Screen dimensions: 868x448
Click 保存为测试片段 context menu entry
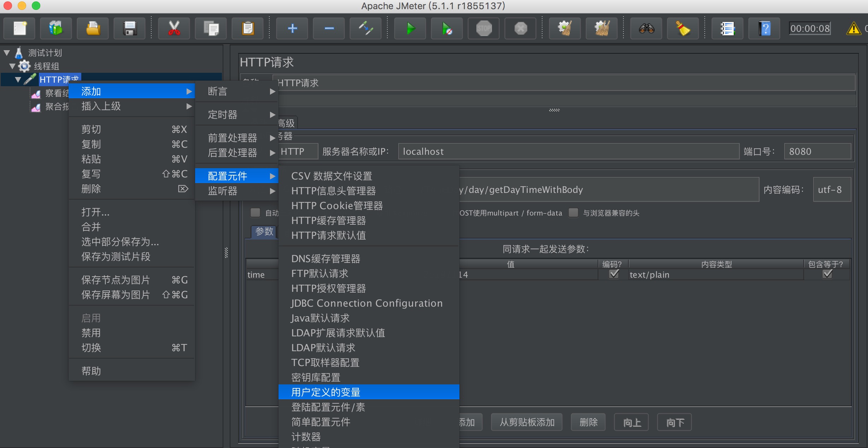(131, 257)
